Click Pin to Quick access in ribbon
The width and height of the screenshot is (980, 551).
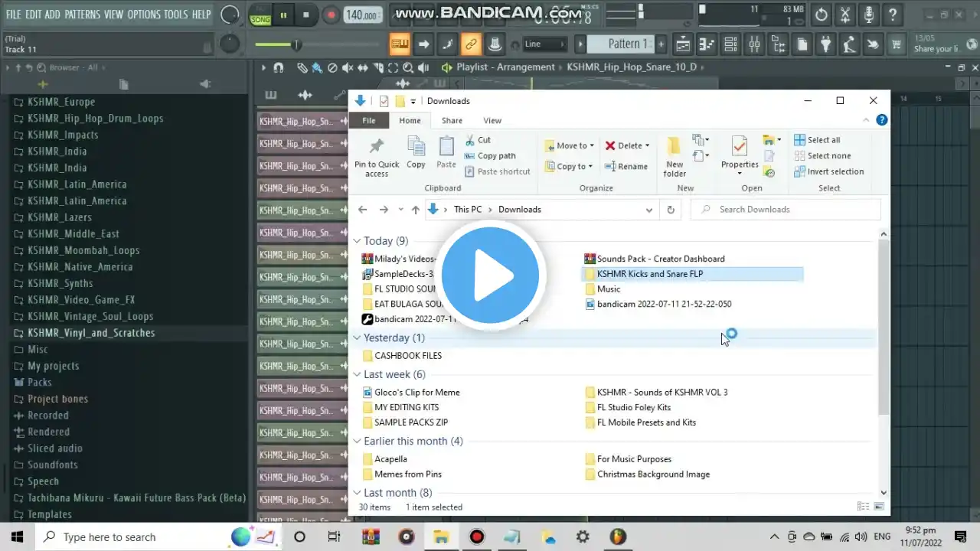(377, 157)
